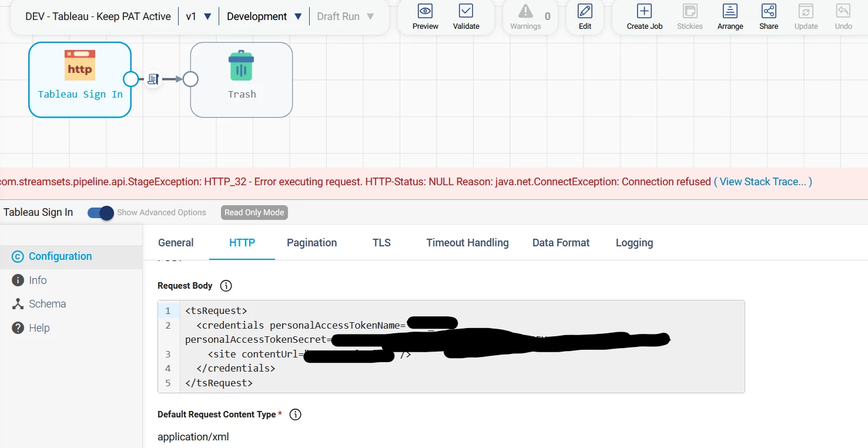Toggle Show Advanced Options switch
This screenshot has height=448, width=868.
pyautogui.click(x=100, y=213)
